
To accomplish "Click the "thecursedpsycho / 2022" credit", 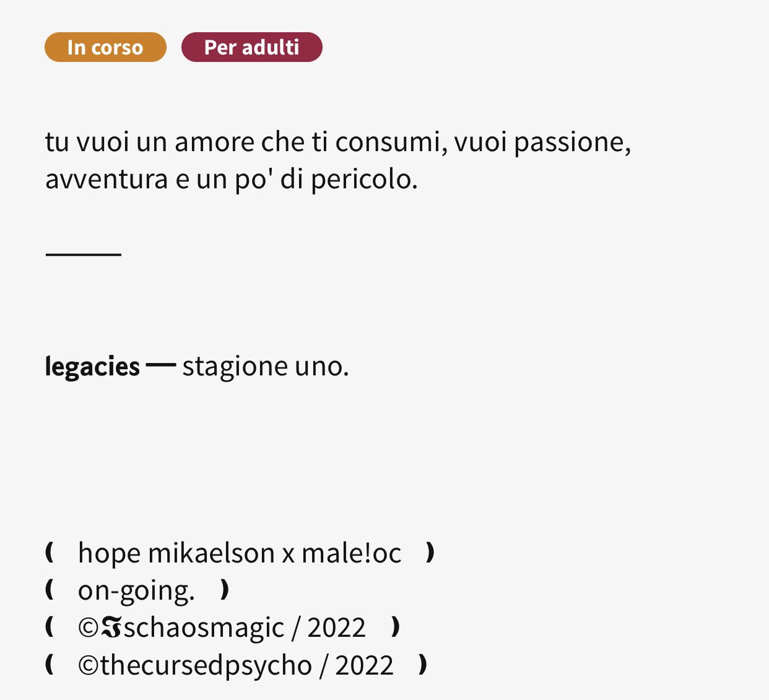I will (246, 665).
